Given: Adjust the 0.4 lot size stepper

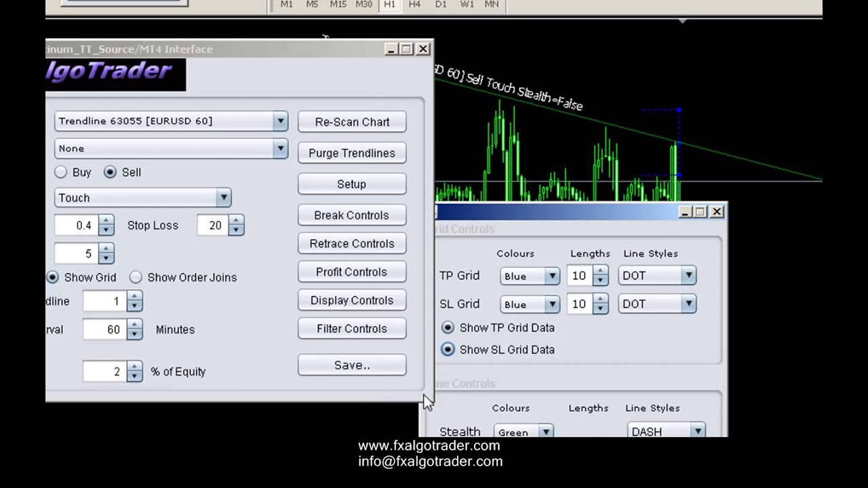Looking at the screenshot, I should [106, 226].
